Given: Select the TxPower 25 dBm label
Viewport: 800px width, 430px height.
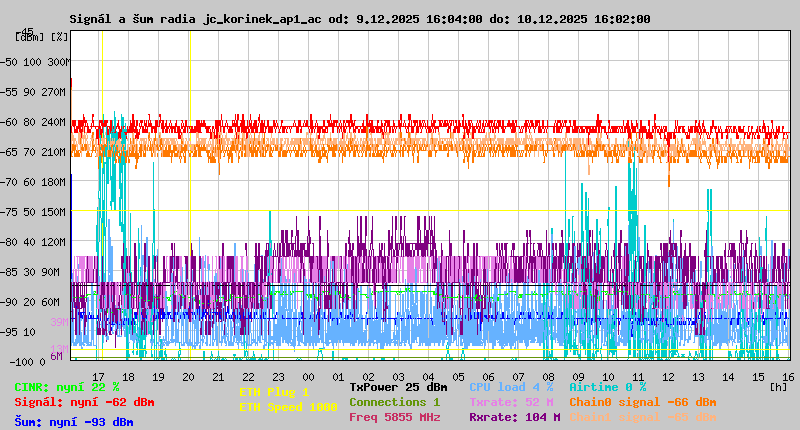Looking at the screenshot, I should (x=398, y=387).
